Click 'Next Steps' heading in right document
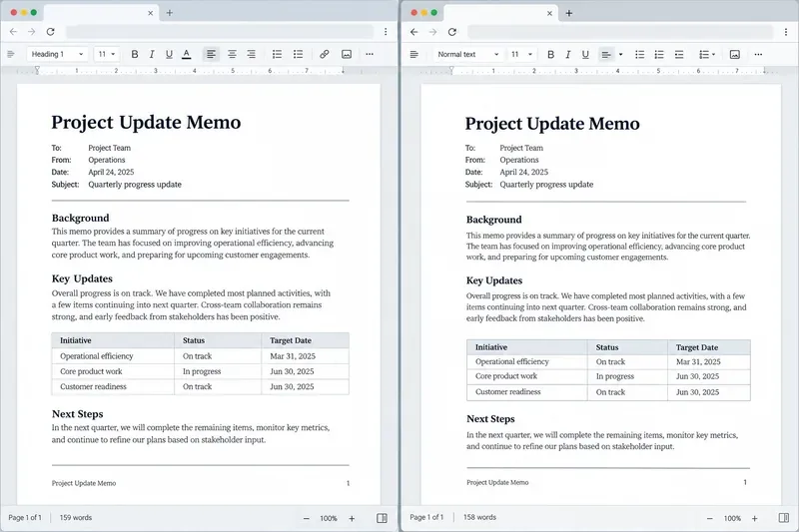This screenshot has width=799, height=532. (x=490, y=419)
